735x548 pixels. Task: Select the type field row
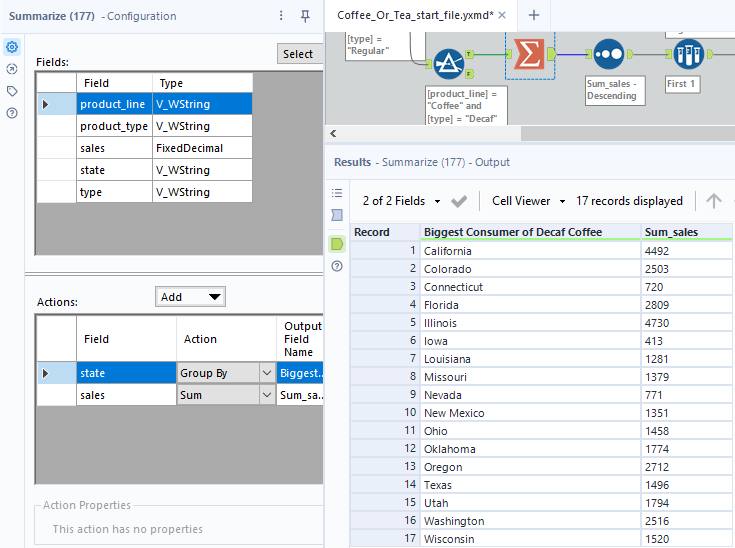(145, 192)
